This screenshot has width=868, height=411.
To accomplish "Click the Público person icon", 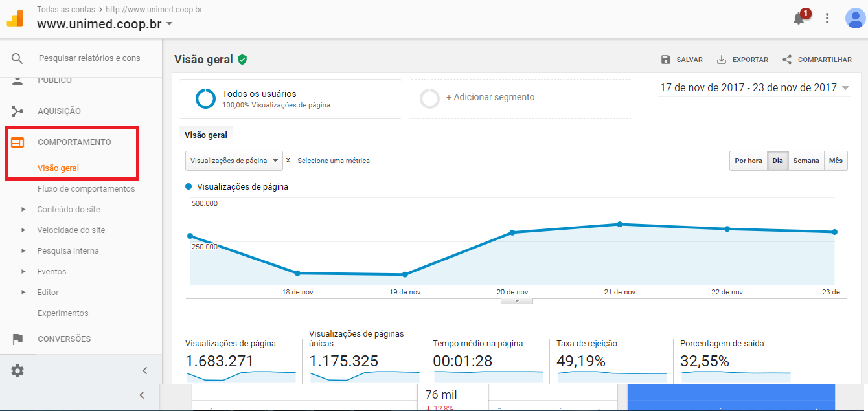I will pyautogui.click(x=17, y=81).
